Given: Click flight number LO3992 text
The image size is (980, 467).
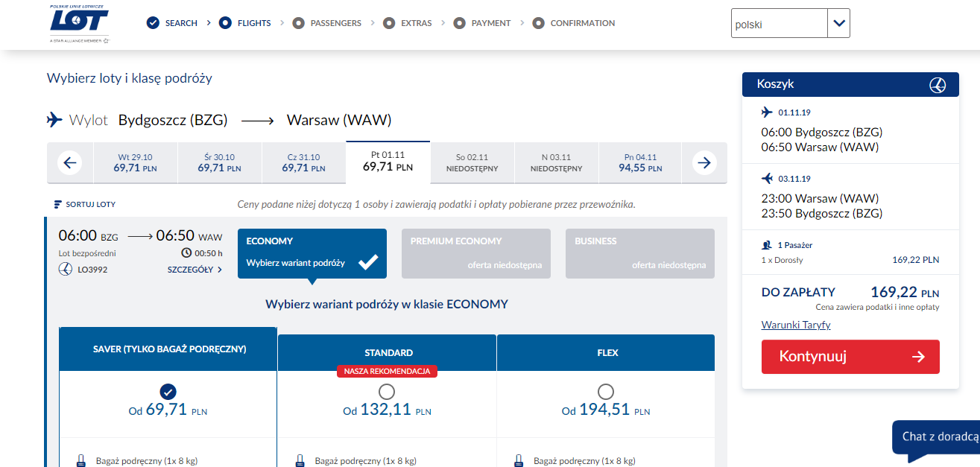Looking at the screenshot, I should click(91, 270).
